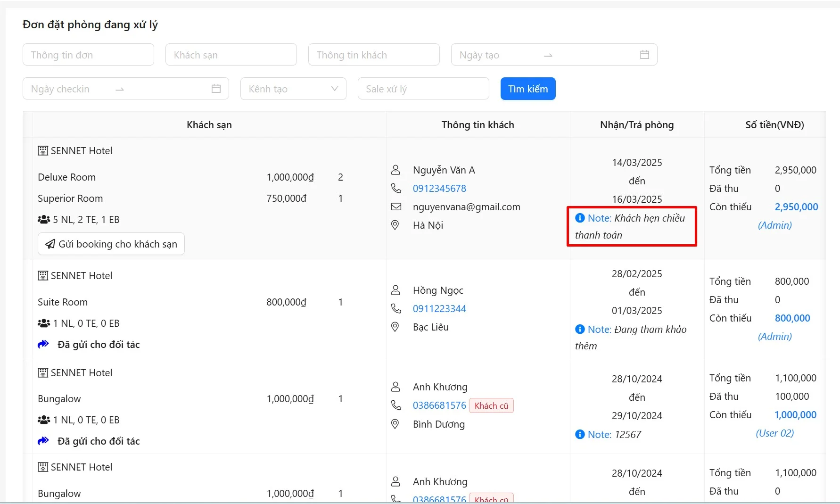Click calendar icon in Ngày checkin field

(x=216, y=89)
